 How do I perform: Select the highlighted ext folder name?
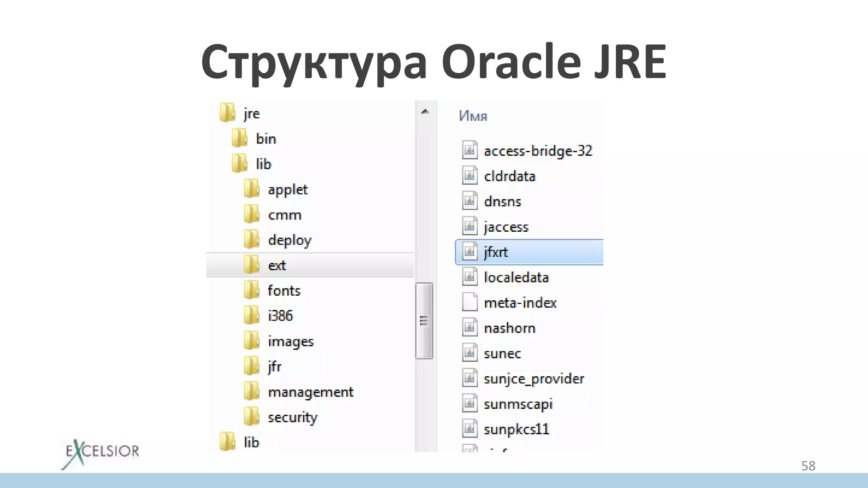(x=277, y=266)
